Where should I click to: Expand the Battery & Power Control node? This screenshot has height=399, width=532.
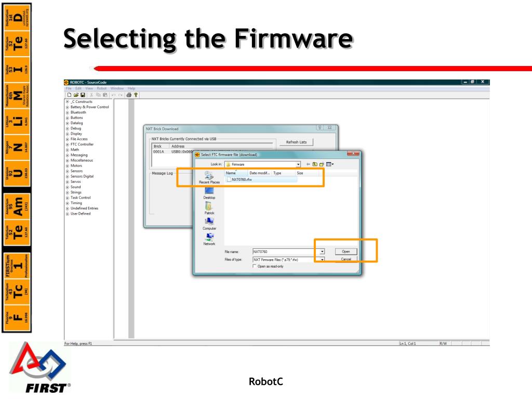point(67,107)
